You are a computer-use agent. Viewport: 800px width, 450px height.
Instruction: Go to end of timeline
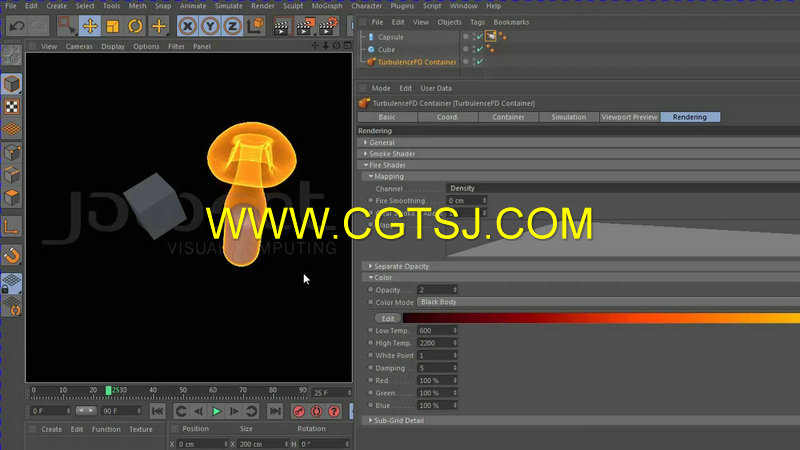coord(275,411)
